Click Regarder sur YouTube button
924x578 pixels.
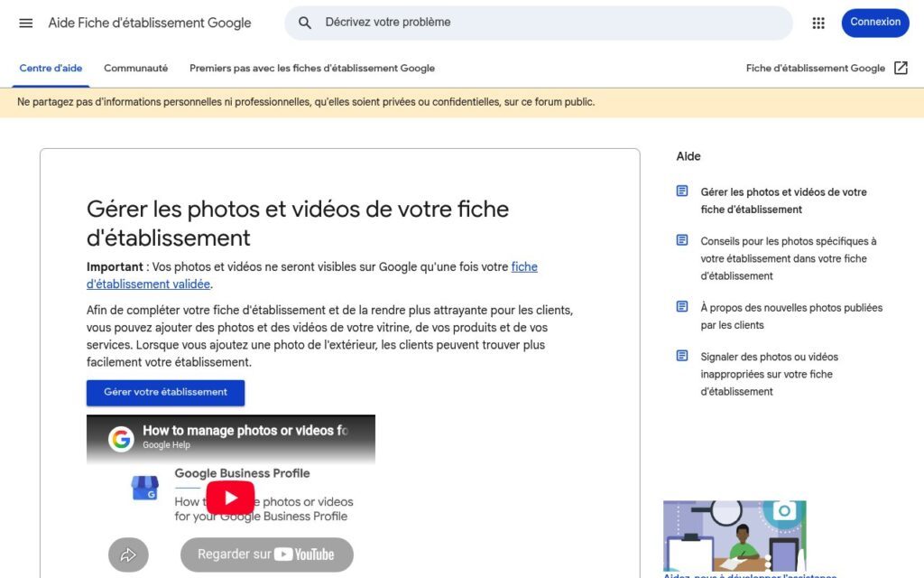(x=267, y=555)
